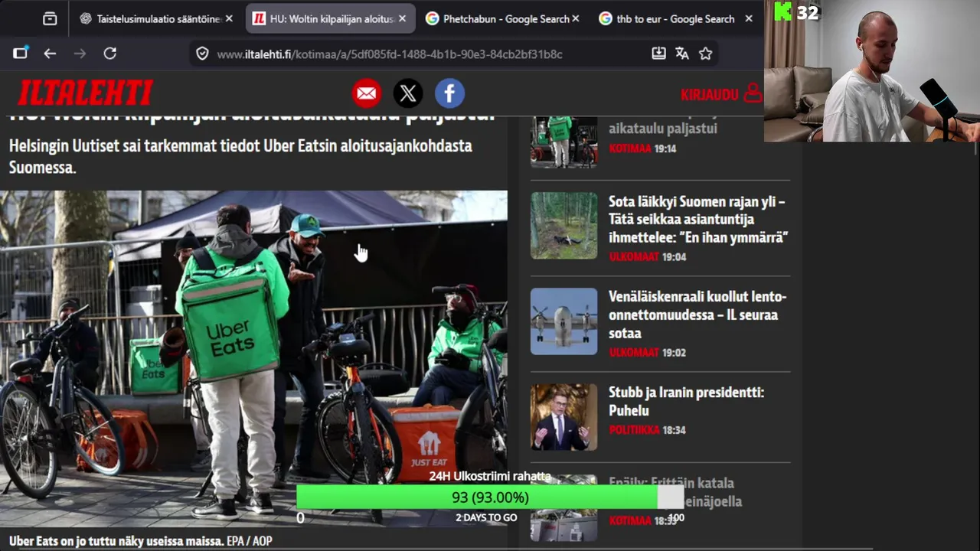Click the user profile icon beside Kirjaudu
Viewport: 980px width, 551px height.
tap(753, 93)
